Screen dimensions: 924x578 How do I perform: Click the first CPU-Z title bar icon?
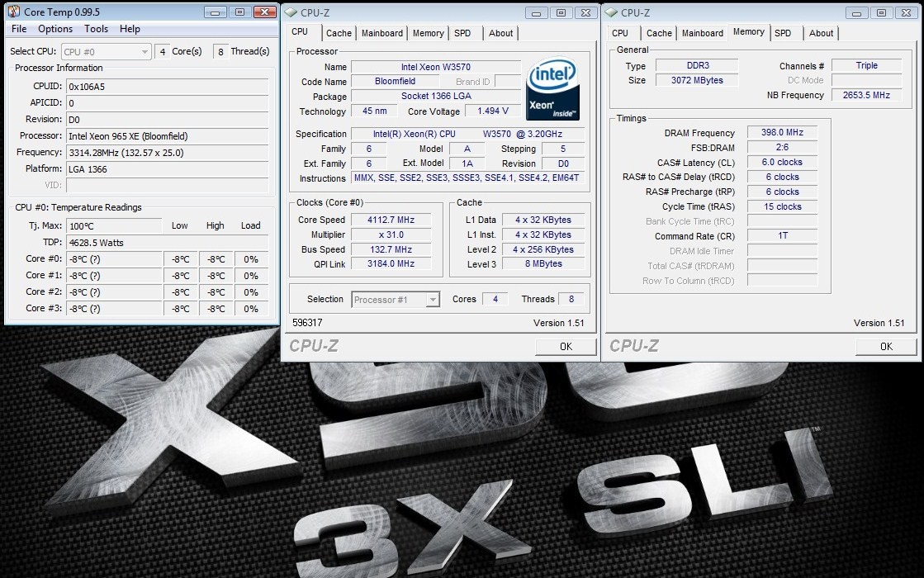pos(291,12)
